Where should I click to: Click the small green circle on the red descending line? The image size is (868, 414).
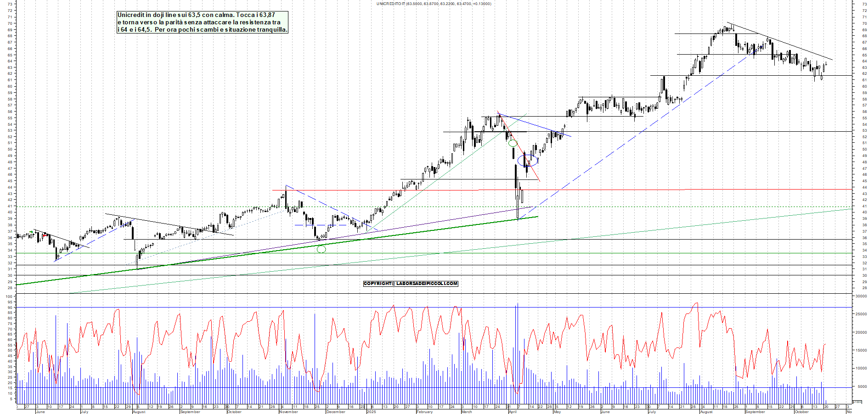tap(513, 143)
